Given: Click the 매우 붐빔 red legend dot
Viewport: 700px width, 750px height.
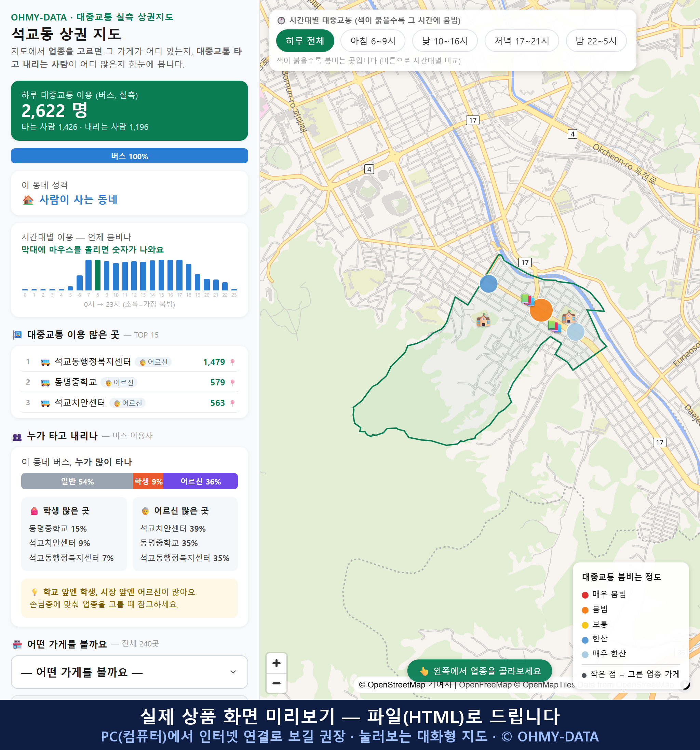Looking at the screenshot, I should coord(585,595).
